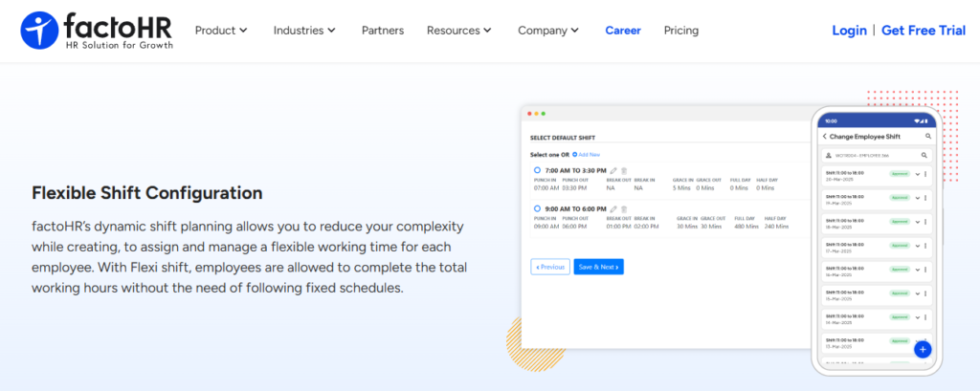
Task: Click the Previous button
Action: pos(550,267)
